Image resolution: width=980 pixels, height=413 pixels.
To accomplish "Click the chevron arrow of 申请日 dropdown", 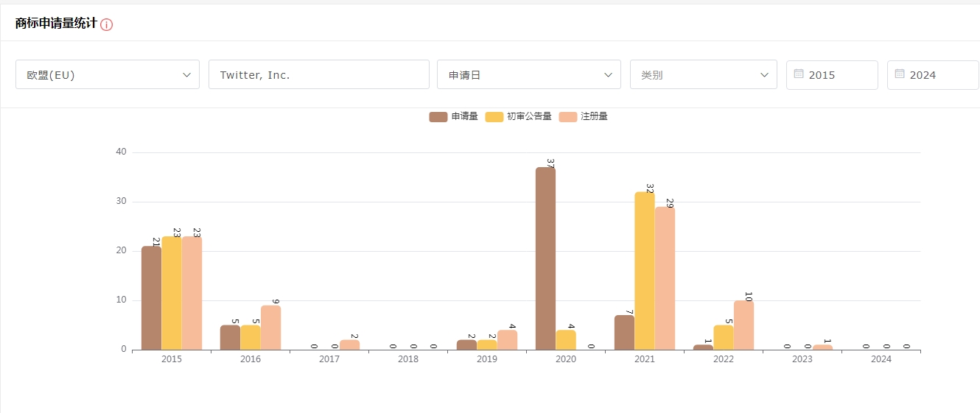I will coord(608,75).
